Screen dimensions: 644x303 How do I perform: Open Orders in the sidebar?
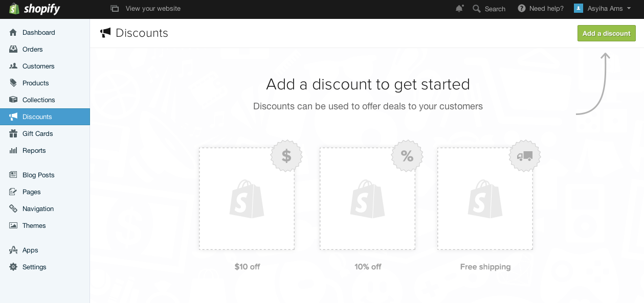tap(32, 50)
